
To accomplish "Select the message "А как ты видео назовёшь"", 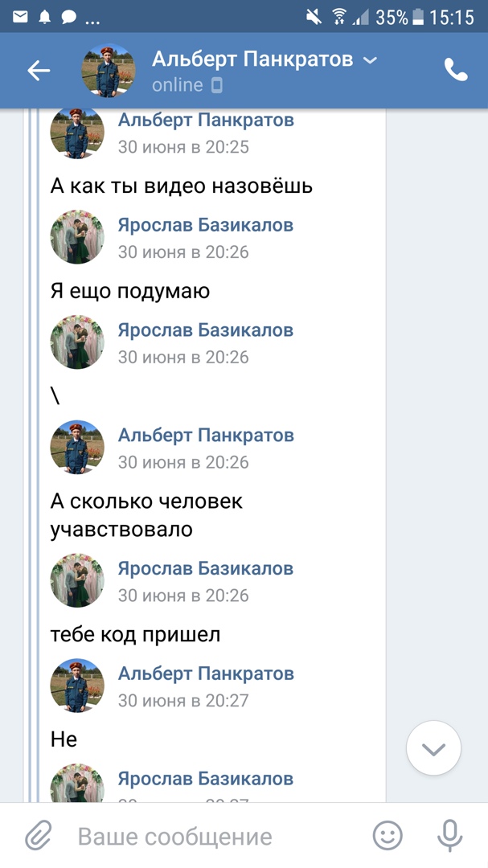I will point(182,186).
